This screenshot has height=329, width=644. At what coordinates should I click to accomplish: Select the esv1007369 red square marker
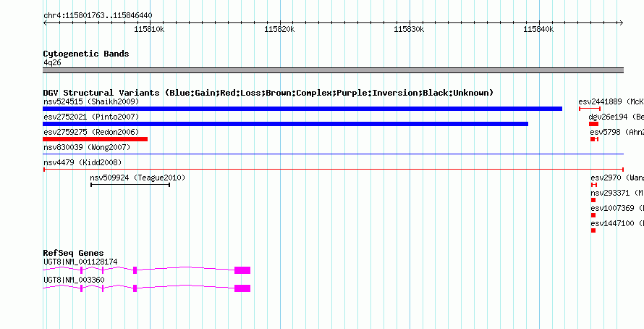593,215
